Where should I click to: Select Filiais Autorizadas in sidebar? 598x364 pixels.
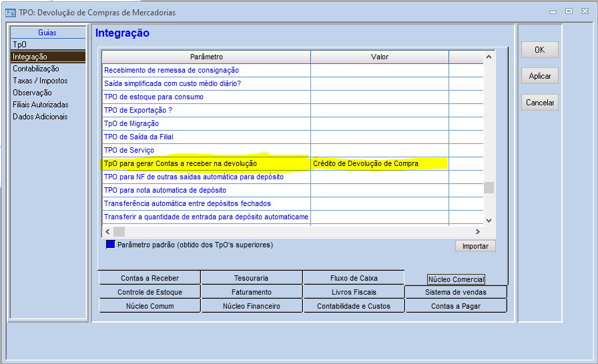pos(41,105)
